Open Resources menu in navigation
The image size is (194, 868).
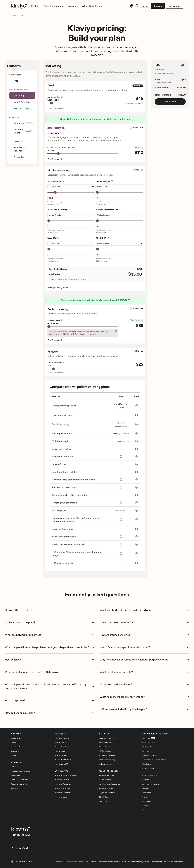coord(74,6)
